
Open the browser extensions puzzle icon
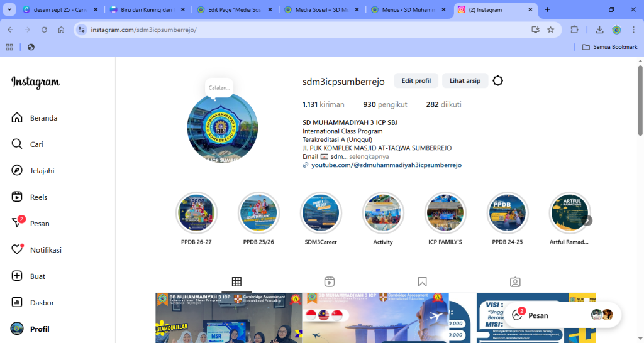pos(574,30)
